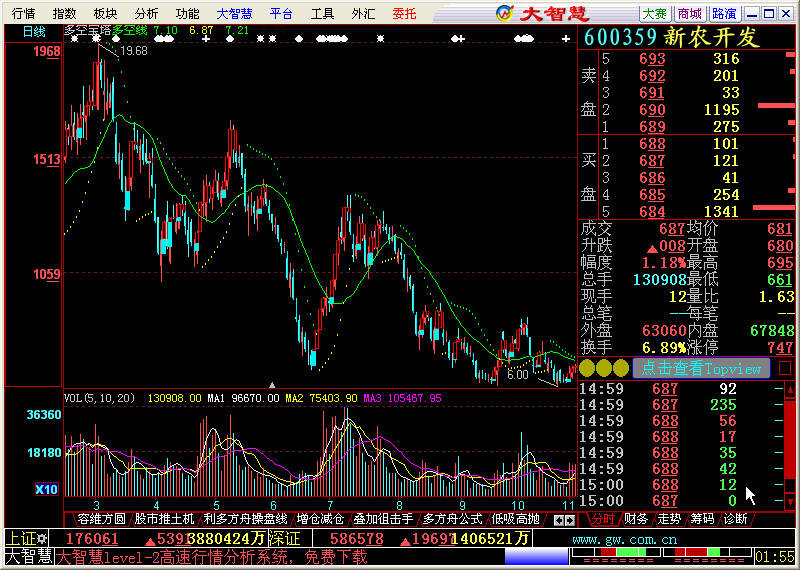The image size is (800, 570).
Task: Click the 日线 period label
Action: click(x=34, y=32)
